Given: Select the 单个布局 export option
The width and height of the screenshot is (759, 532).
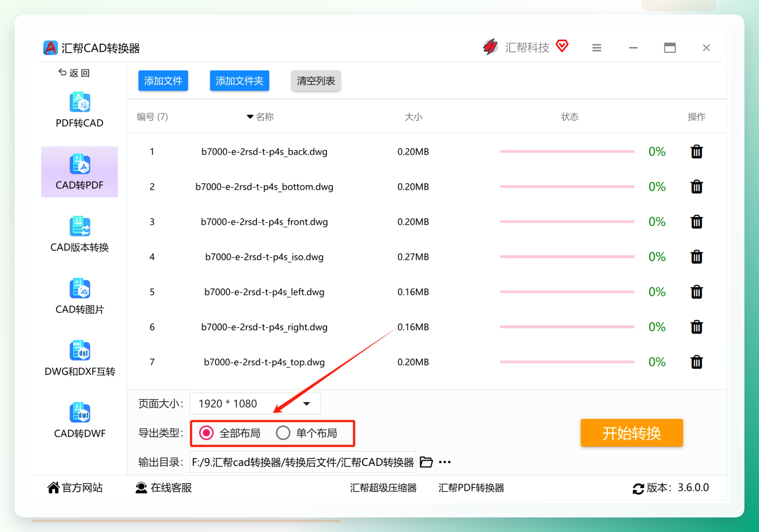Looking at the screenshot, I should click(307, 433).
